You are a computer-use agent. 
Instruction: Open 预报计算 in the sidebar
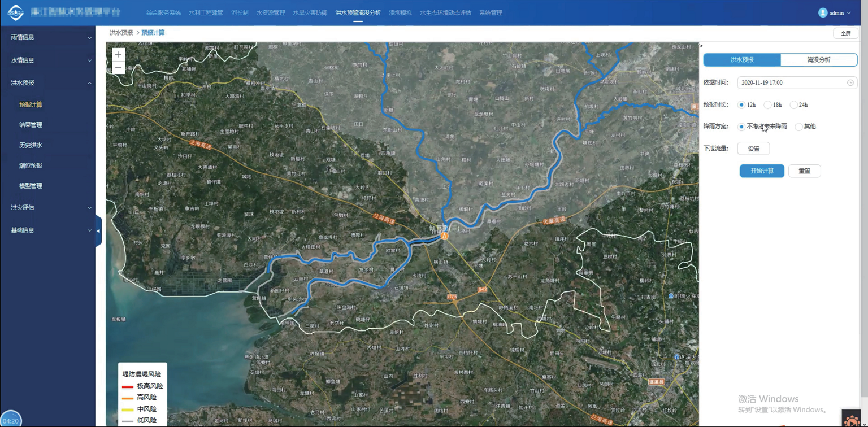[31, 104]
